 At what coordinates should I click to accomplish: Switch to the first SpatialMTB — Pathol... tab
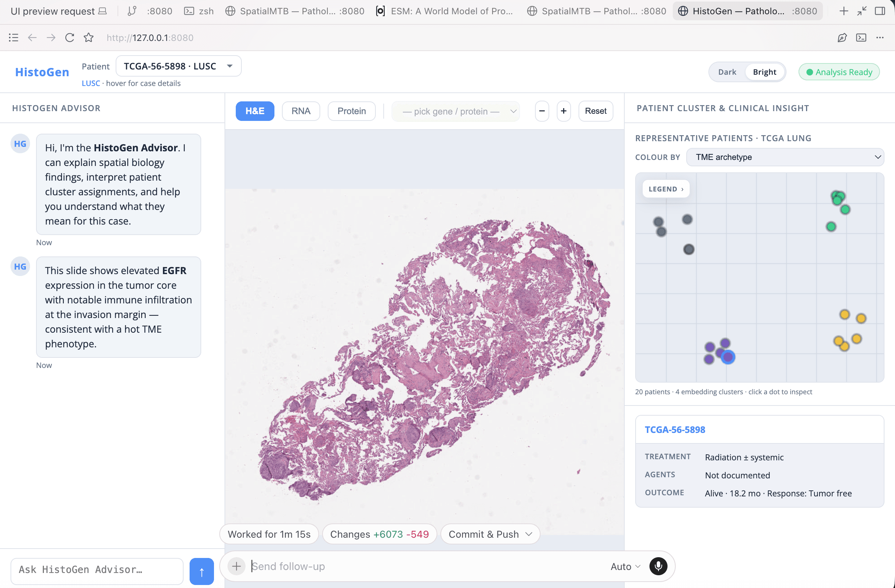click(295, 11)
